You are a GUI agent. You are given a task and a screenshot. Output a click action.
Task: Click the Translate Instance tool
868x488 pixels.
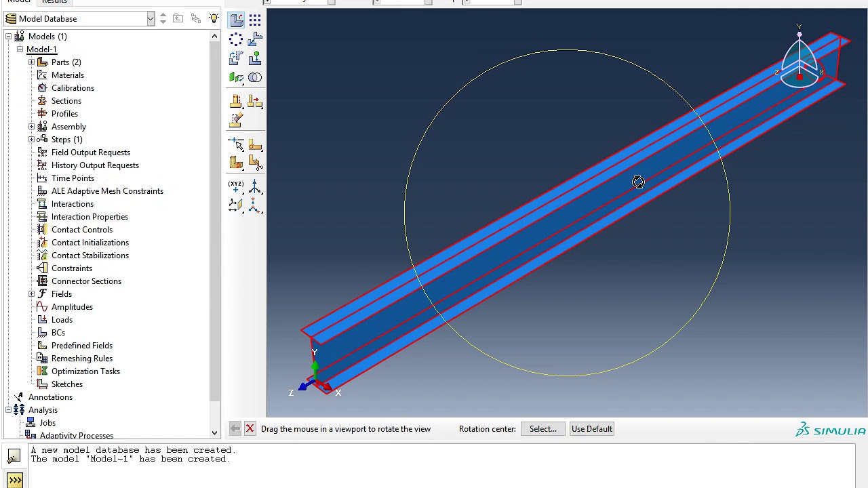(255, 39)
